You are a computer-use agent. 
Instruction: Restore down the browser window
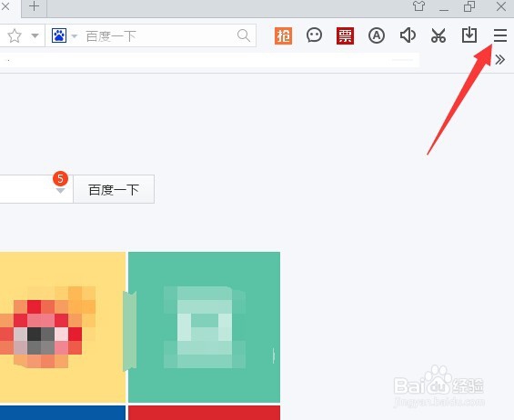point(469,6)
